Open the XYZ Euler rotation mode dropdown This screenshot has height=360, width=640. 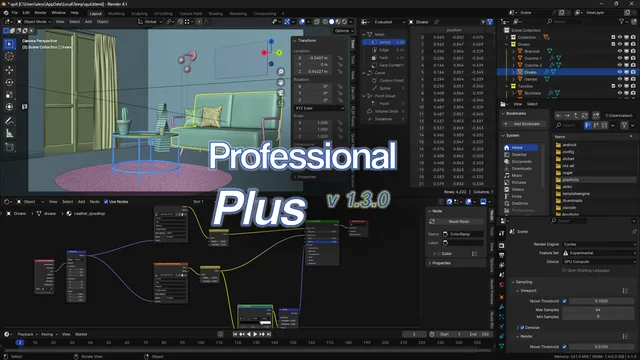[x=319, y=108]
